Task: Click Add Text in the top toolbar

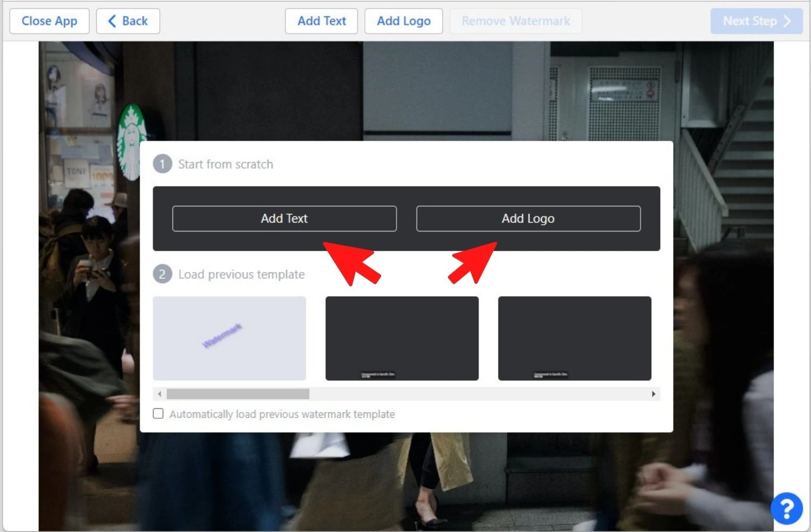Action: [x=321, y=21]
